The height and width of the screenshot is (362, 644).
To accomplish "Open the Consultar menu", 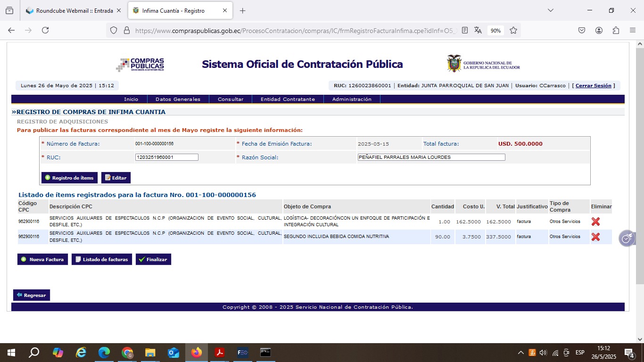I will click(231, 99).
